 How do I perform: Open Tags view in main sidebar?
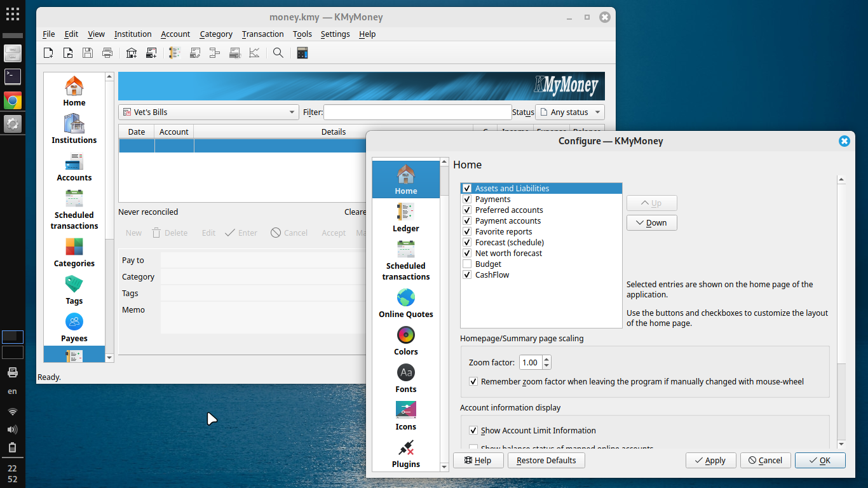click(x=74, y=290)
